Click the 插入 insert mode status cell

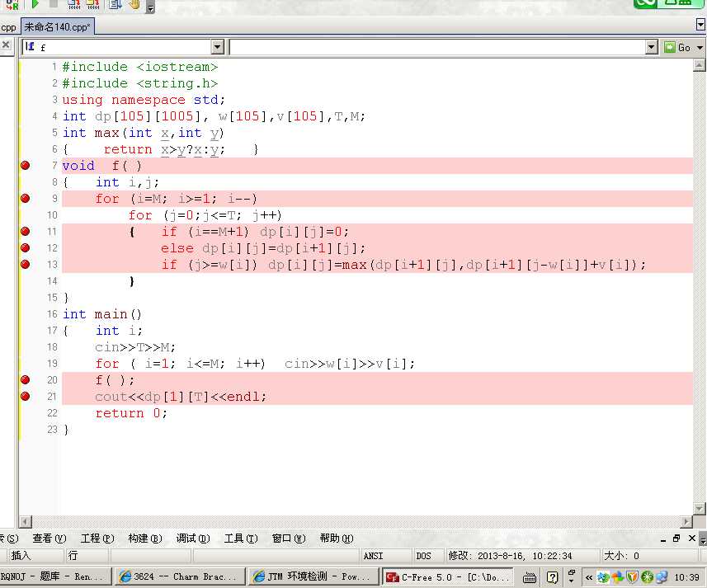tap(31, 556)
